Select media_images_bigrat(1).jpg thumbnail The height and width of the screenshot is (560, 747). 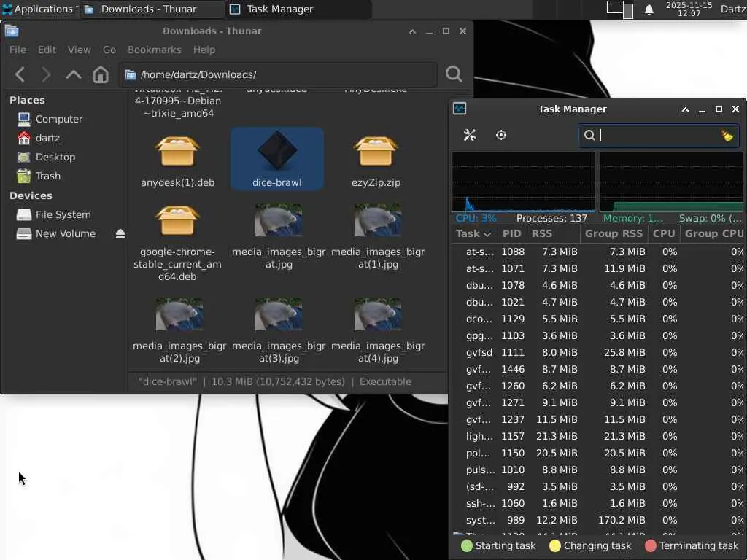(x=378, y=220)
